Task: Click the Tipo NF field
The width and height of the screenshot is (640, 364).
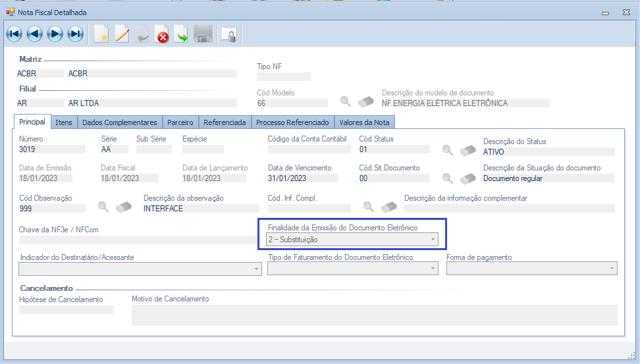Action: click(284, 77)
